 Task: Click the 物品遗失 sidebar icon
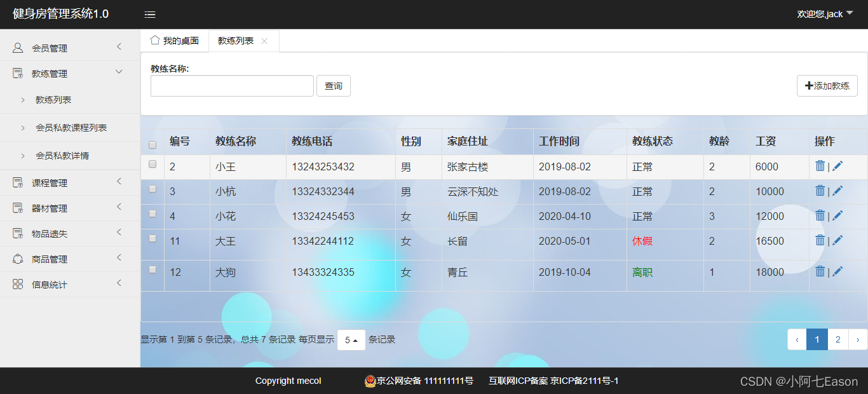18,233
